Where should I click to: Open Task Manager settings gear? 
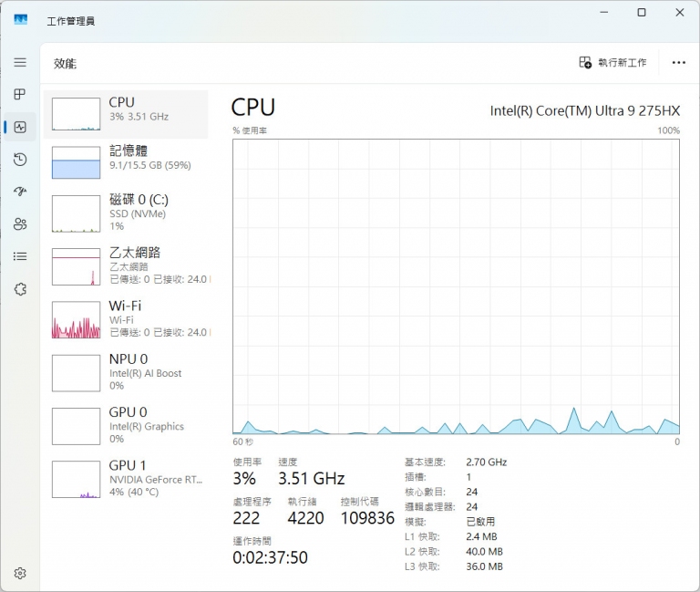click(20, 573)
